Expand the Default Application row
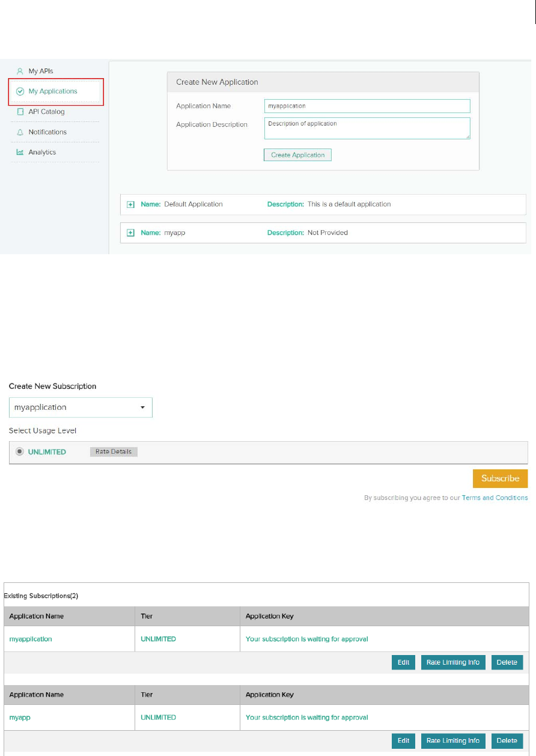Image resolution: width=536 pixels, height=756 pixels. 130,204
